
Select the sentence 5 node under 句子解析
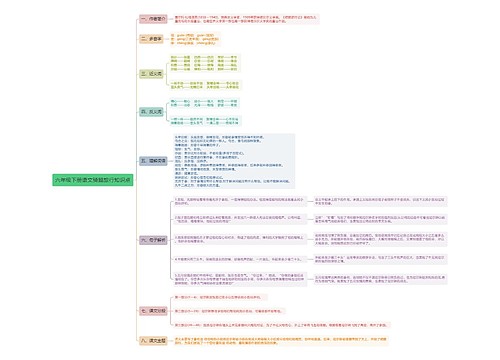coord(240,279)
